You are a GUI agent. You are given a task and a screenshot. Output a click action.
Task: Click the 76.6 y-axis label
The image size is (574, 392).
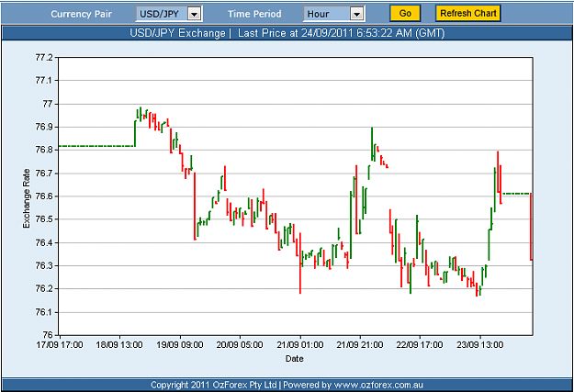[44, 196]
